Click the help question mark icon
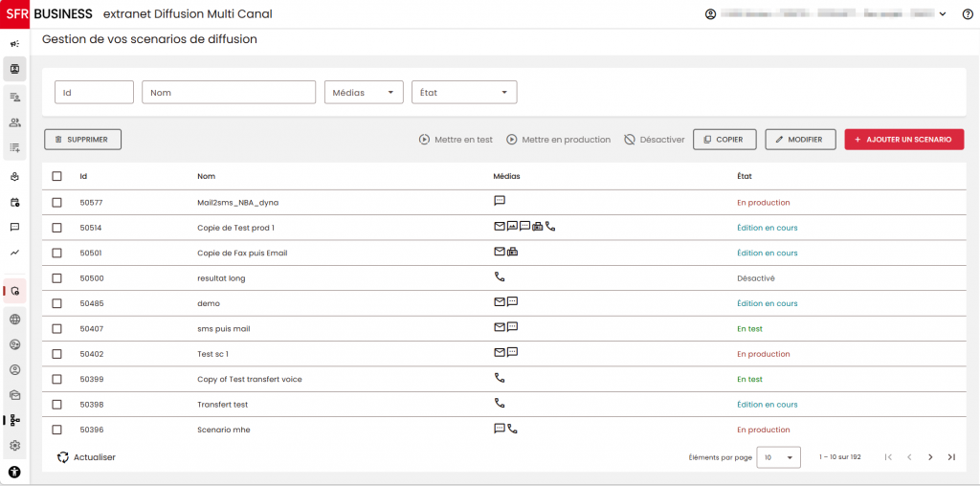The height and width of the screenshot is (486, 980). tap(967, 14)
